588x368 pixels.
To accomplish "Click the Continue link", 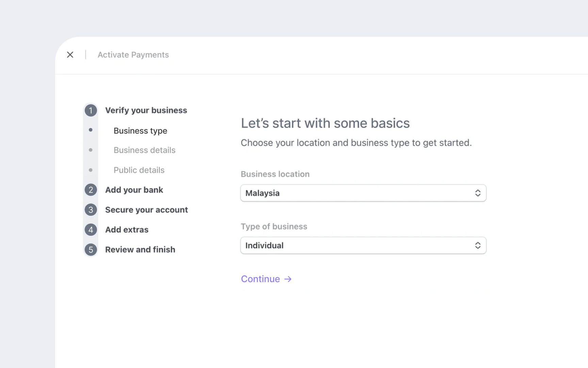I will (x=260, y=279).
